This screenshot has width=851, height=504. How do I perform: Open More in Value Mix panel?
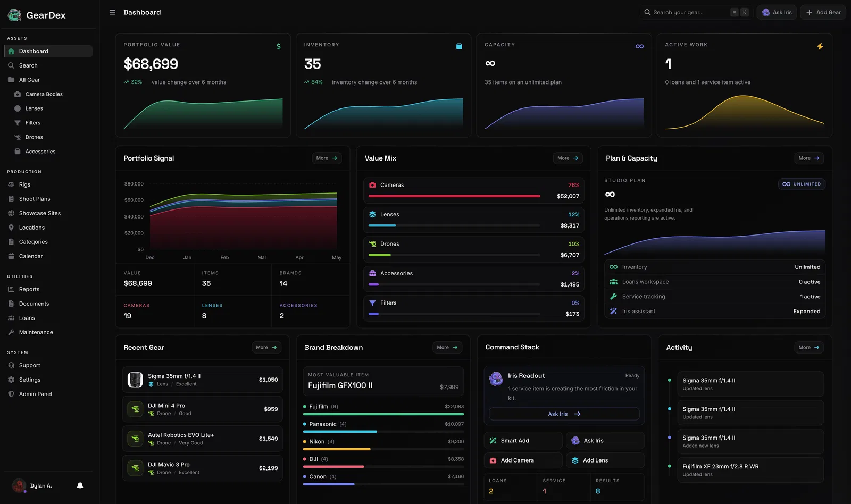coord(568,158)
